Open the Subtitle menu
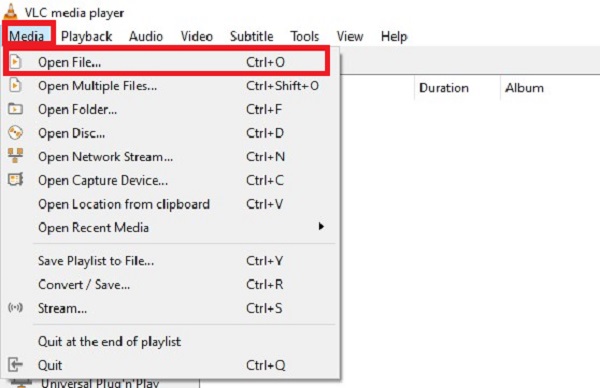The image size is (600, 388). 251,36
